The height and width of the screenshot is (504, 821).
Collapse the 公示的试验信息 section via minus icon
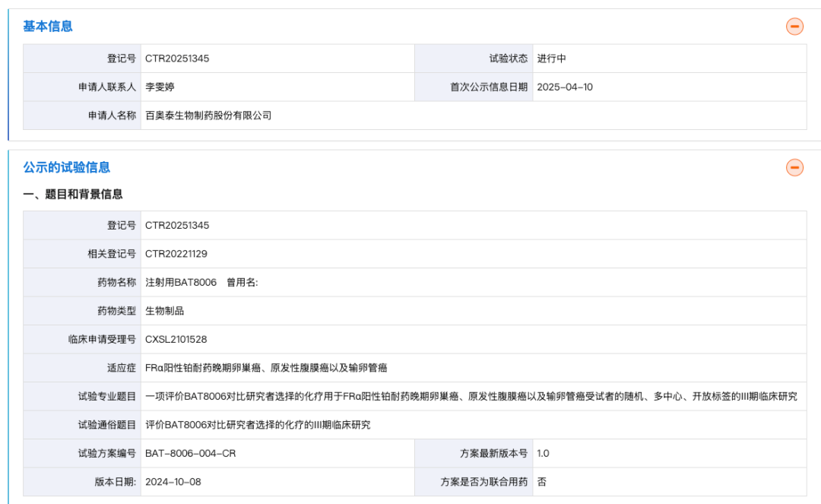pyautogui.click(x=794, y=166)
